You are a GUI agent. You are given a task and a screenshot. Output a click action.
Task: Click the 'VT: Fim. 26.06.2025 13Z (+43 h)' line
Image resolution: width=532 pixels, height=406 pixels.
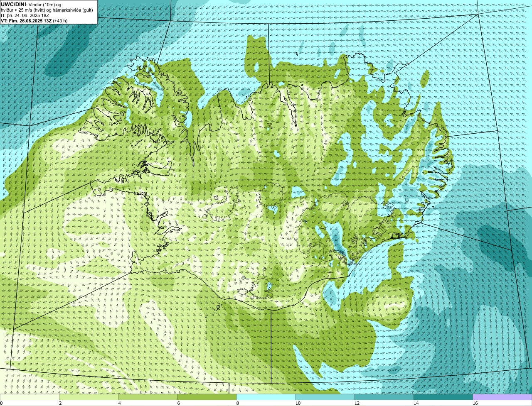[x=34, y=20]
